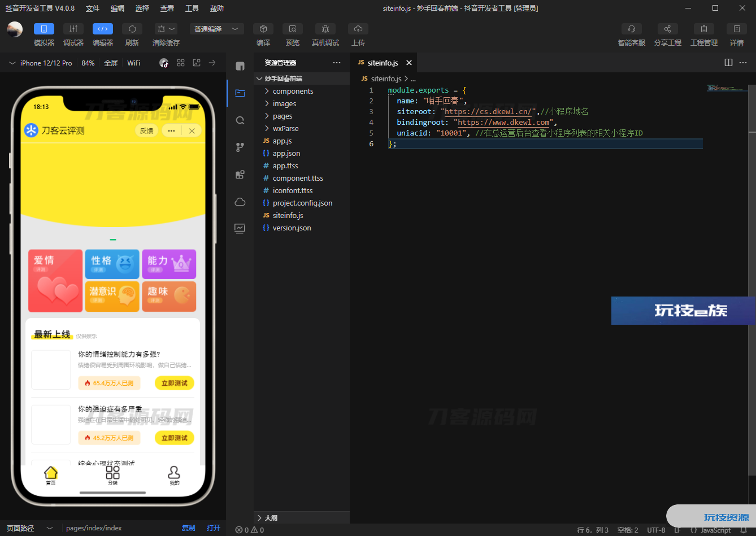
Task: Click 复制 page path link
Action: tap(188, 528)
